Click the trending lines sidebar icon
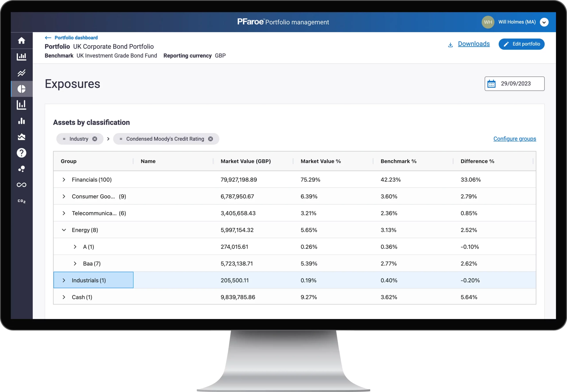Screen dimensions: 567x392 pos(22,73)
